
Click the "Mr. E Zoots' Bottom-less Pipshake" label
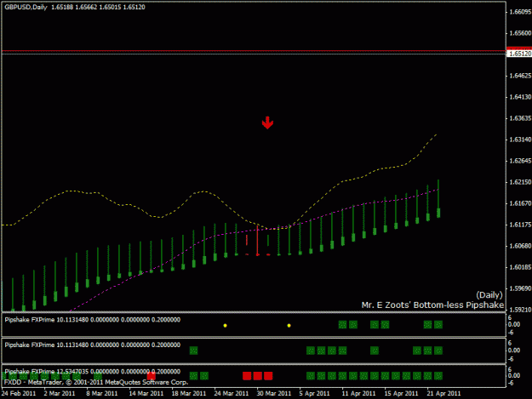click(432, 305)
